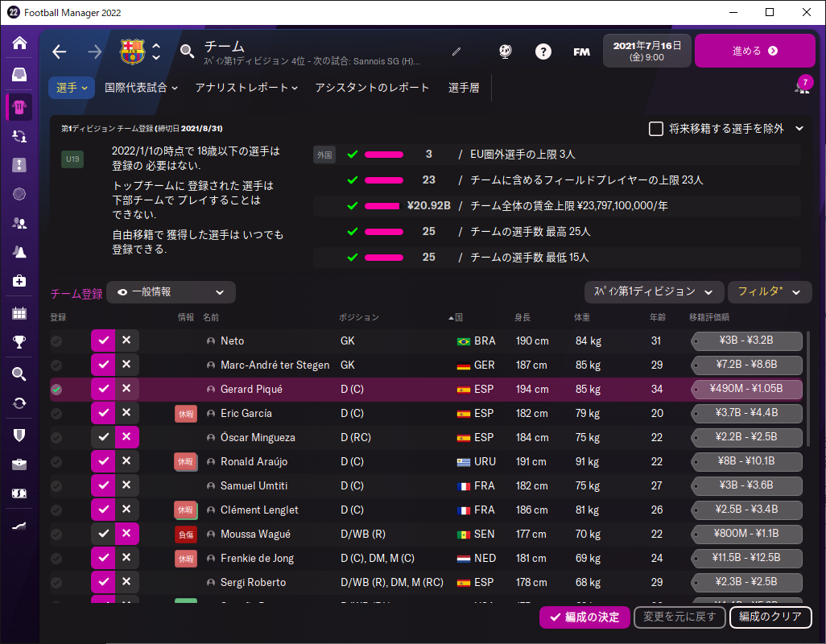Click 編成のクリア button

tap(770, 617)
